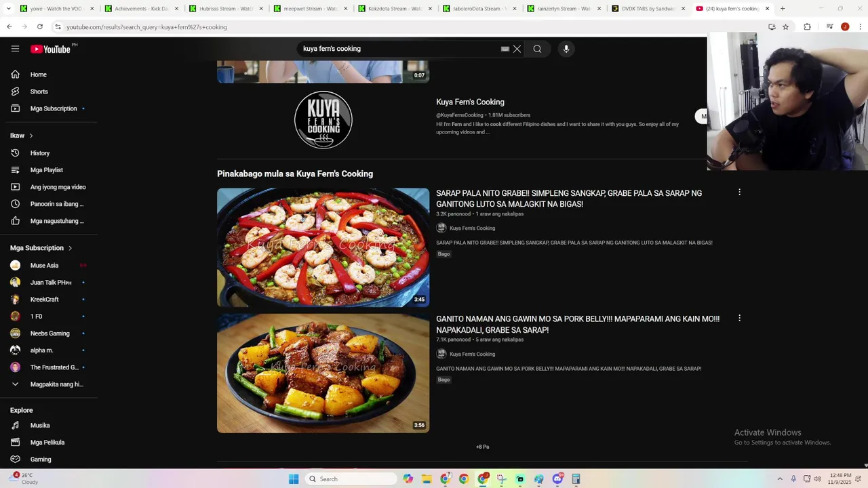Open browser extensions puzzle icon

807,27
